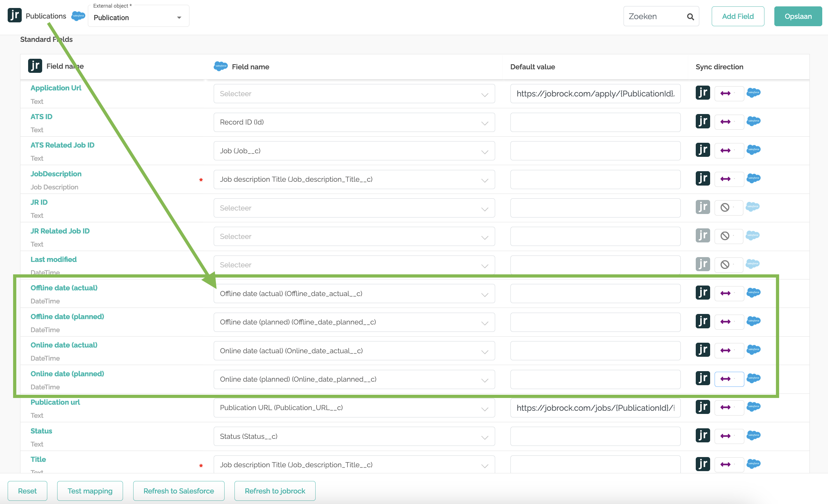The image size is (828, 504).
Task: Click jobrock icon in Status sync row
Action: tap(702, 435)
